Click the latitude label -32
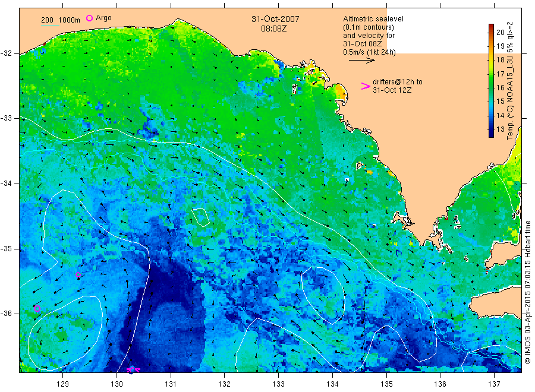535x392 pixels. (x=6, y=53)
